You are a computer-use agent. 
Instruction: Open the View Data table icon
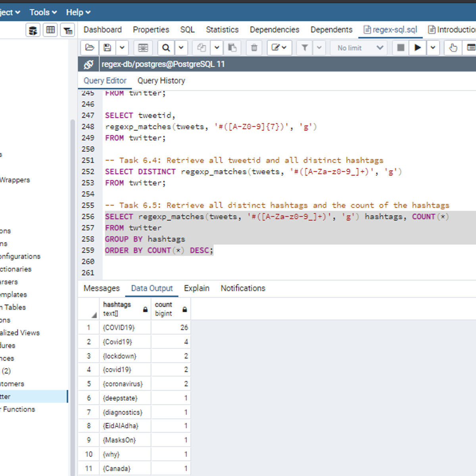tap(50, 30)
